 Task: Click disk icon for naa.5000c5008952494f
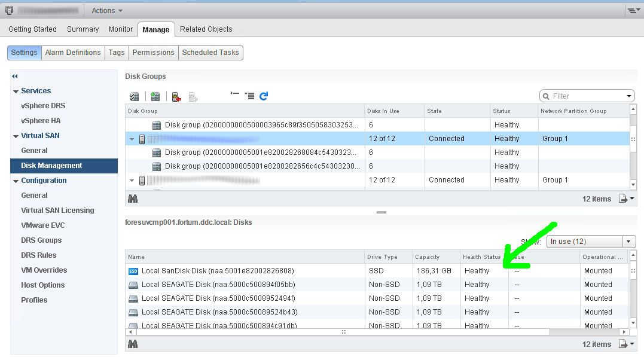pos(133,298)
